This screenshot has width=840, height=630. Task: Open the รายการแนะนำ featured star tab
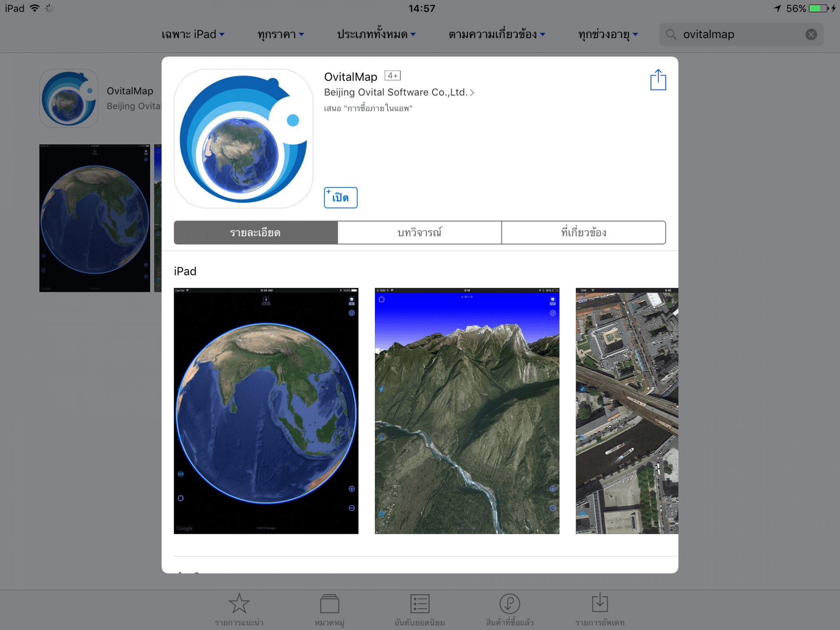pyautogui.click(x=239, y=610)
